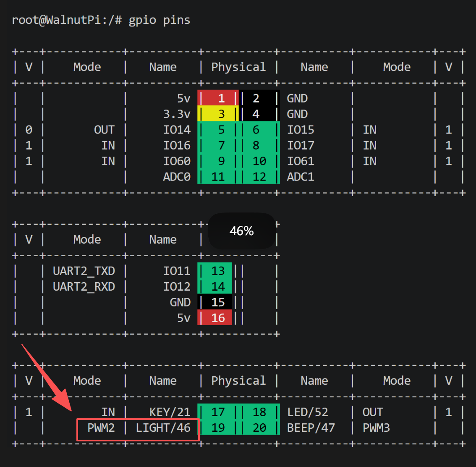Screen dimensions: 476x467
Task: Click green physical pin 6 cell
Action: click(259, 130)
